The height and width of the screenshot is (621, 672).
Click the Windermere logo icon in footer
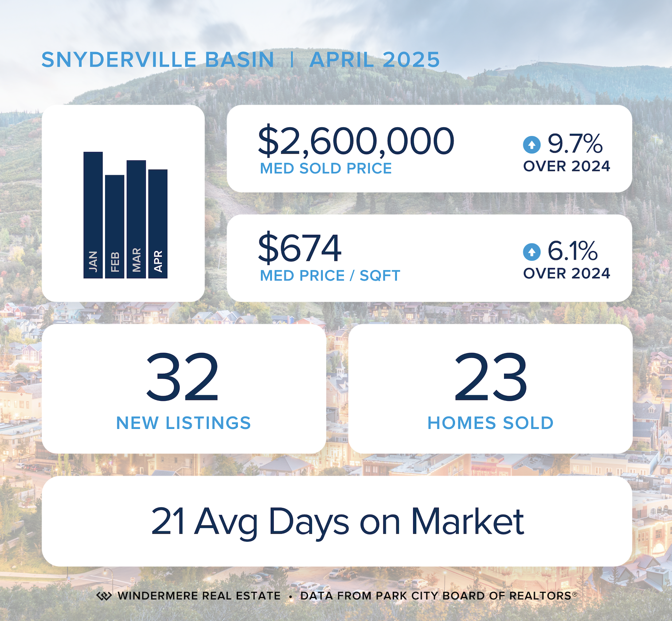pos(104,596)
